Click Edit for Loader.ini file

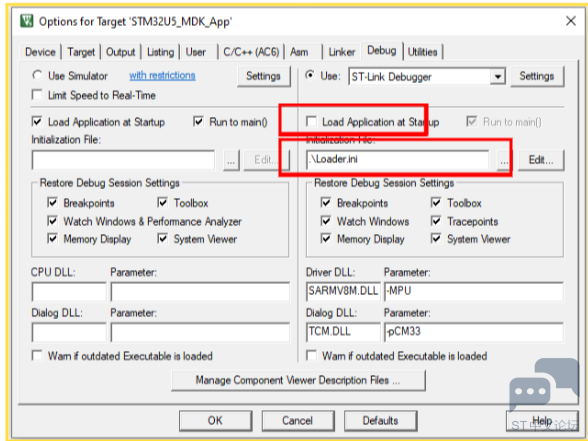pyautogui.click(x=541, y=160)
